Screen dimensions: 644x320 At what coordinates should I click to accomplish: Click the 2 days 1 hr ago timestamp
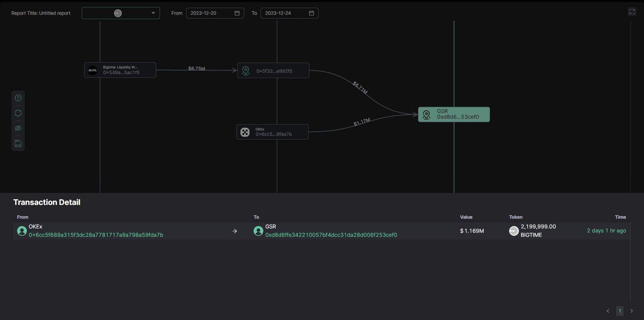[x=606, y=231]
